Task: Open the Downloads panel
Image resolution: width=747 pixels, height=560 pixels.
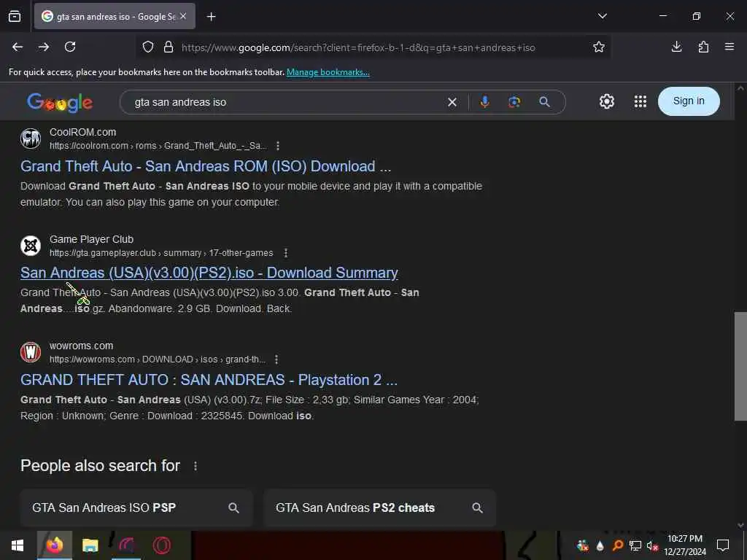Action: pos(676,47)
